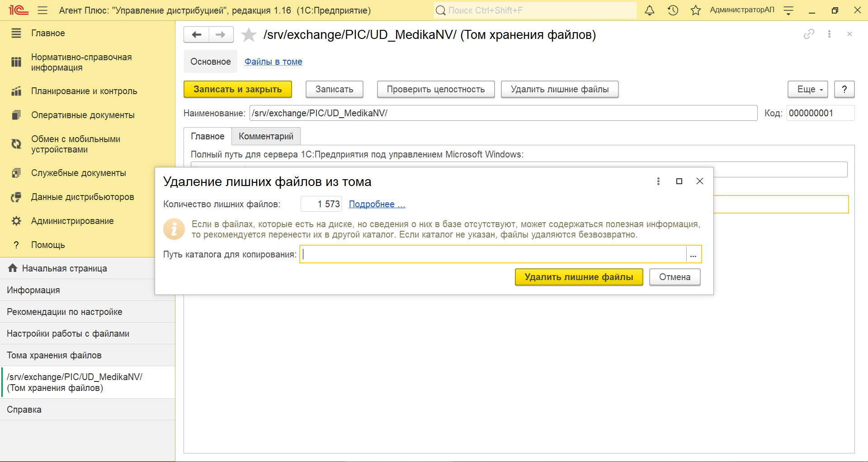Open notifications bell icon
The width and height of the screenshot is (868, 462).
pyautogui.click(x=650, y=10)
